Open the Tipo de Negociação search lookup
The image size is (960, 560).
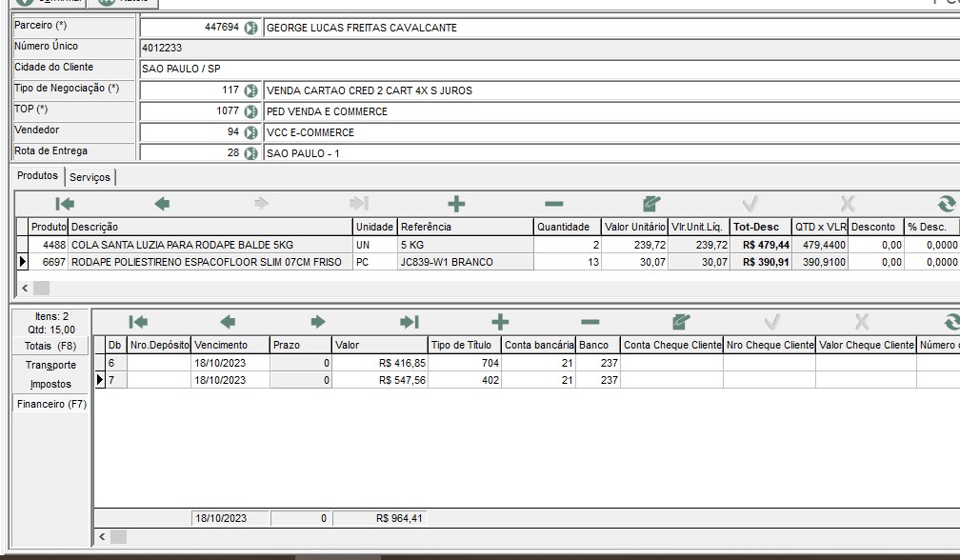250,90
